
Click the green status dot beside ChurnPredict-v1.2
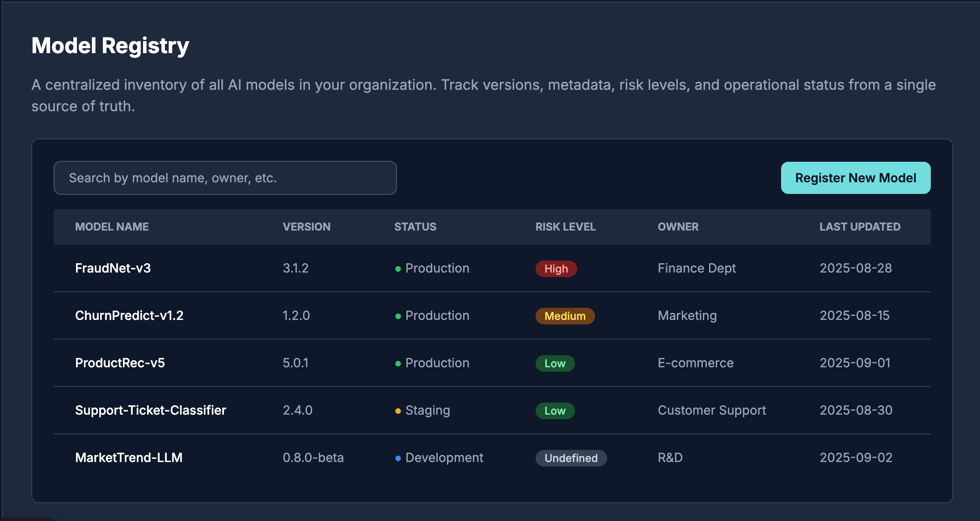tap(398, 316)
